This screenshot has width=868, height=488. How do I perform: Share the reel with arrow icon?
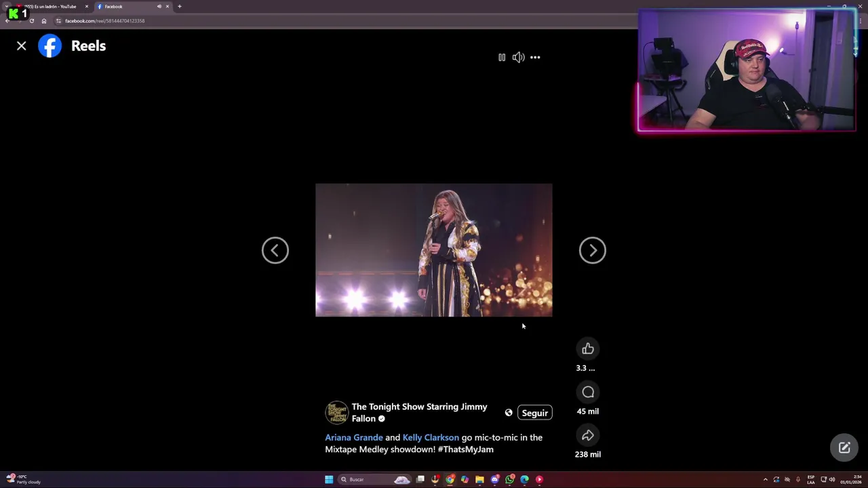(x=588, y=436)
